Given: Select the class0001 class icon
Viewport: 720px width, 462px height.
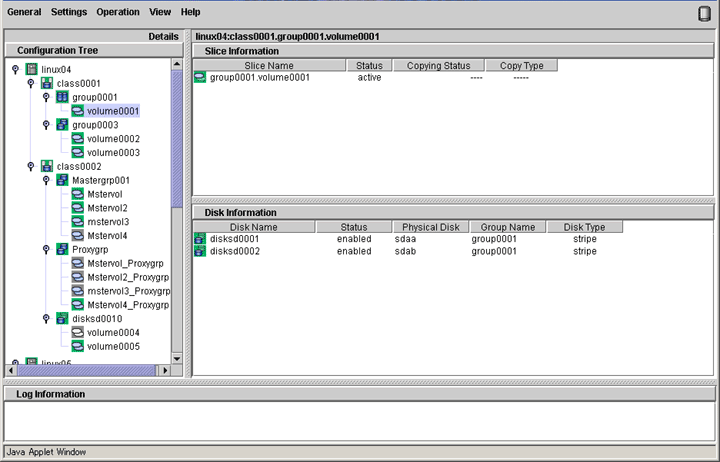Looking at the screenshot, I should tap(47, 83).
